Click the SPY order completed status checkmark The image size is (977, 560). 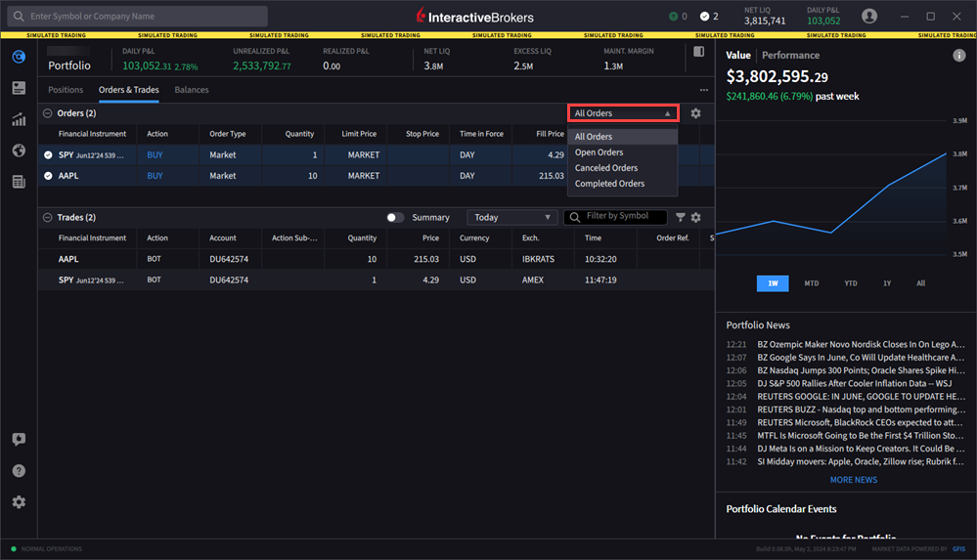(48, 154)
